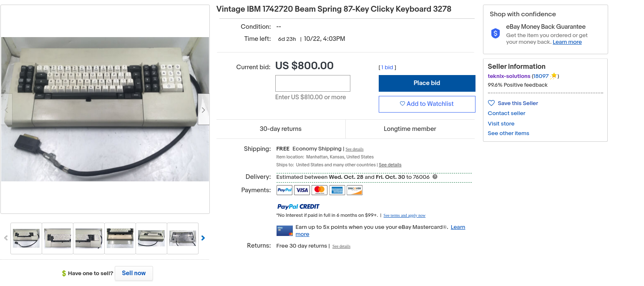Show next main product image
Viewport: 644px width, 286px height.
tap(203, 110)
